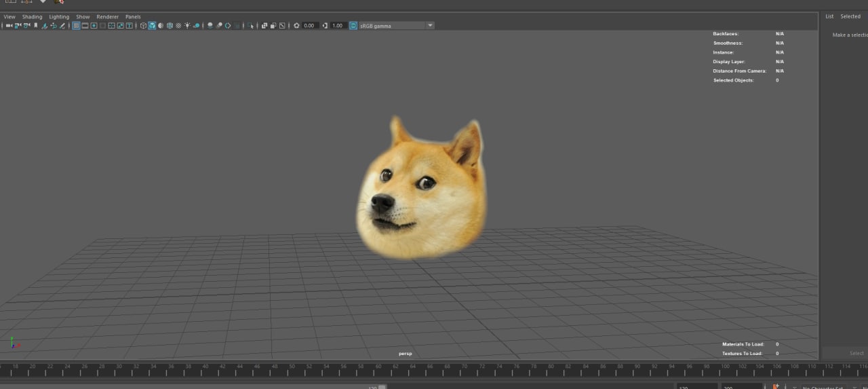Toggle the View Transform color management icon

coord(353,25)
